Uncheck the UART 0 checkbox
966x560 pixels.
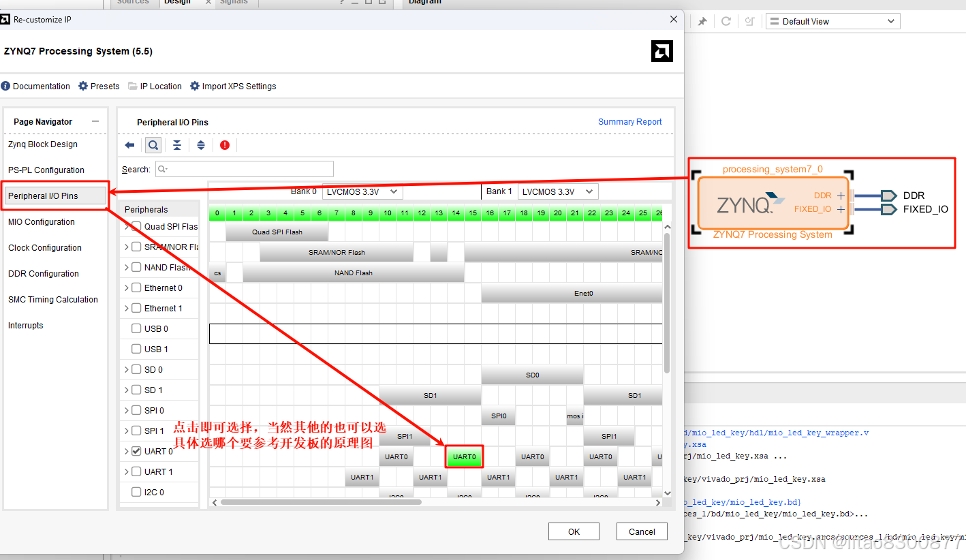[136, 451]
